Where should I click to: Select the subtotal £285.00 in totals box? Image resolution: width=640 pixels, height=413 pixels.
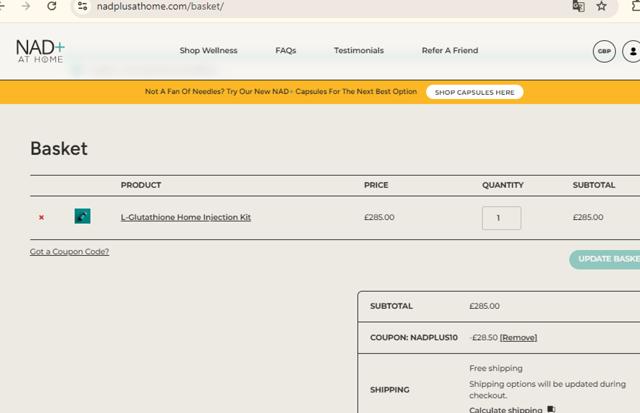click(484, 306)
